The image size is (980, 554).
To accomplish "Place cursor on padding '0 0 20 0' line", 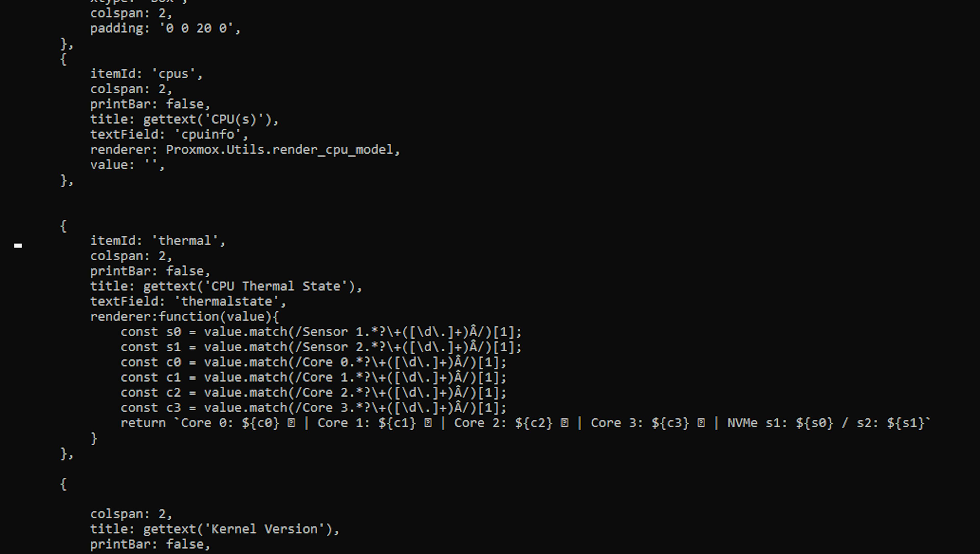I will click(165, 29).
